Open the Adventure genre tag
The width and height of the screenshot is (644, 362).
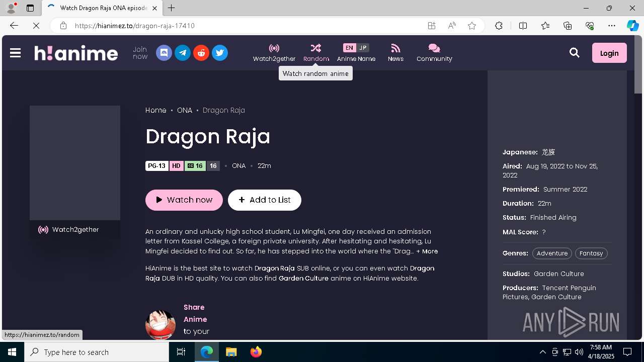coord(552,253)
